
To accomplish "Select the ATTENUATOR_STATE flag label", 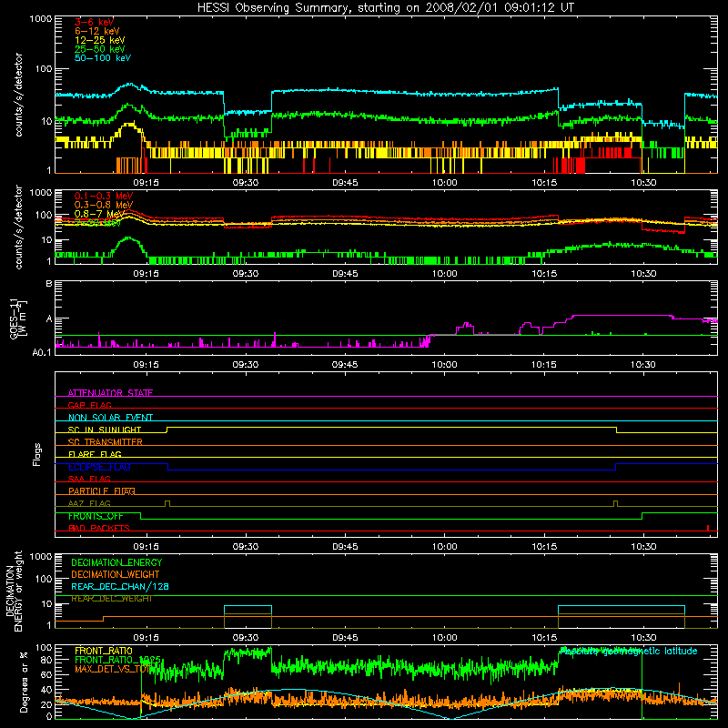I will pos(110,393).
